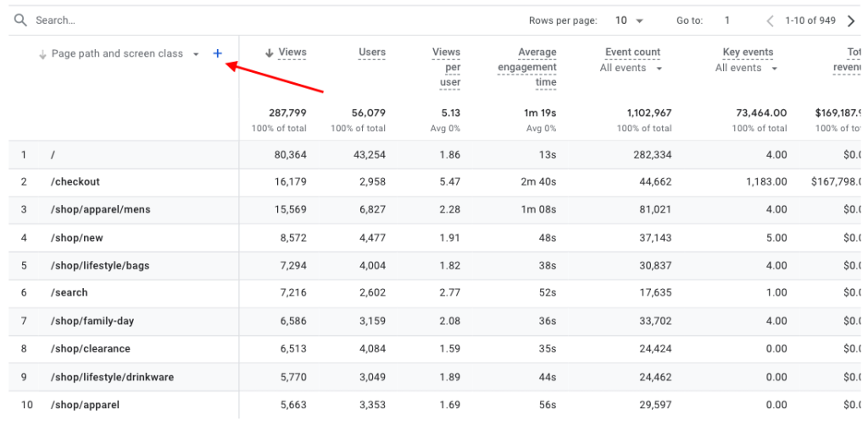This screenshot has width=868, height=421.
Task: Select the /shop/apparel/mens row
Action: (x=100, y=210)
